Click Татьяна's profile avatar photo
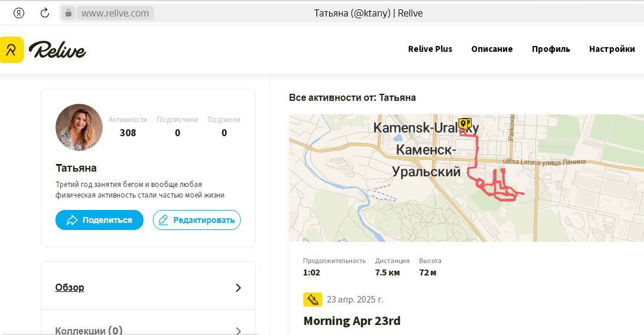 [79, 127]
